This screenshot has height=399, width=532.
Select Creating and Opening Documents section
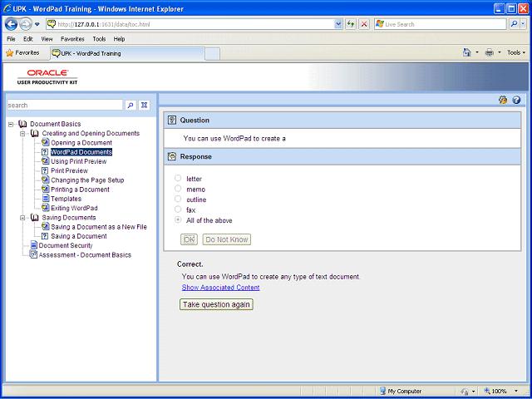91,133
